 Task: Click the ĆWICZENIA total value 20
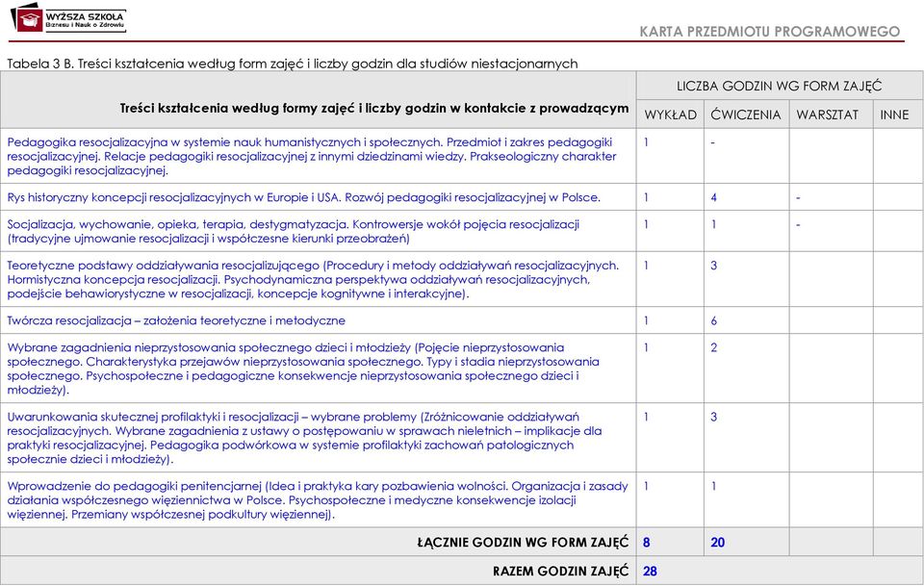[717, 543]
